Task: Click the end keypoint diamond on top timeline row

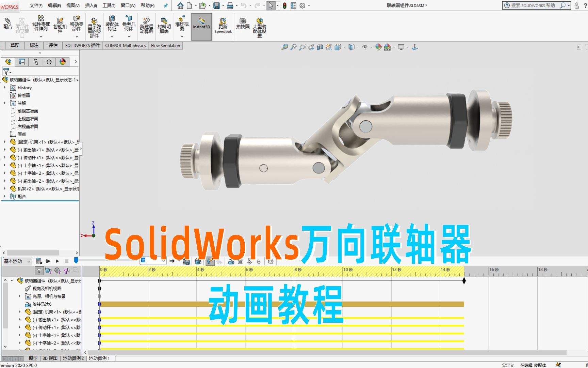Action: [464, 281]
